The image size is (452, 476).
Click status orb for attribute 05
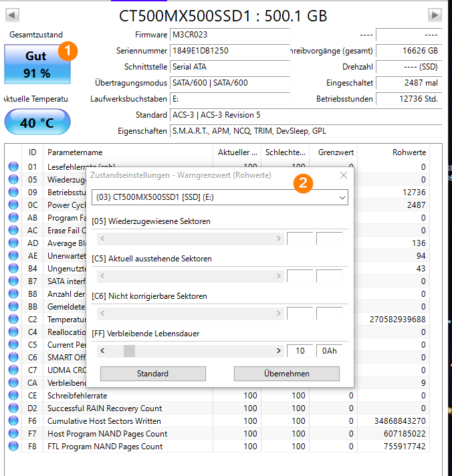13,179
